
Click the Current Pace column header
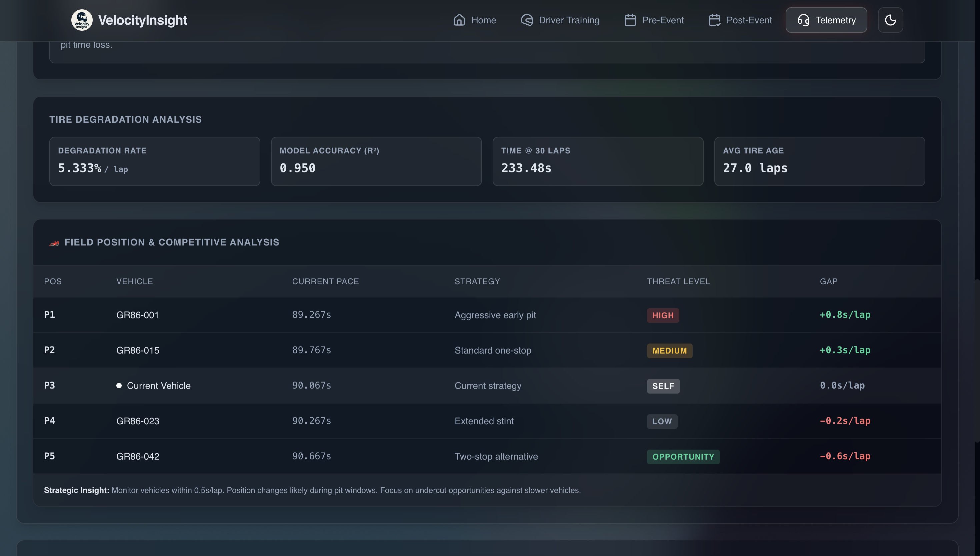pos(326,282)
